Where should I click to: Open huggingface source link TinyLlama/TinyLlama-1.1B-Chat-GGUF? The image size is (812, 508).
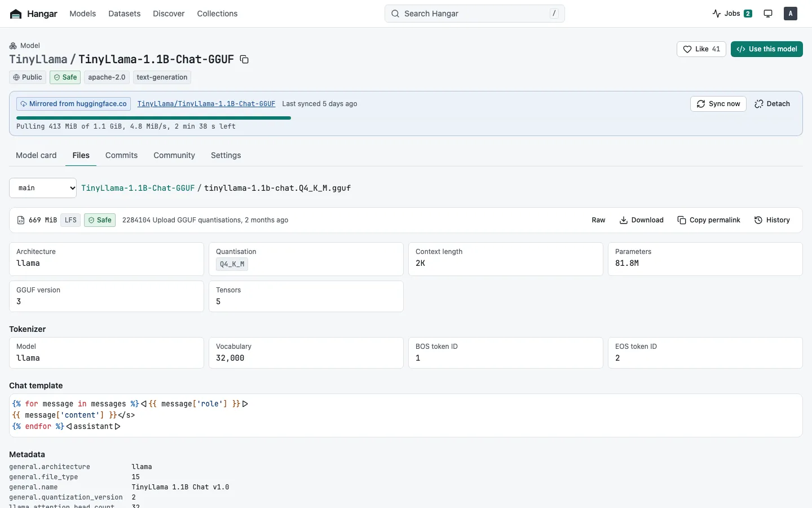206,104
